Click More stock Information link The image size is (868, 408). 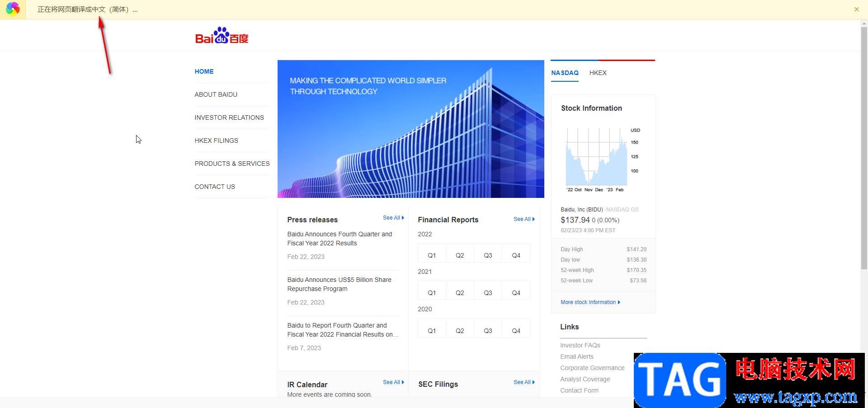590,302
